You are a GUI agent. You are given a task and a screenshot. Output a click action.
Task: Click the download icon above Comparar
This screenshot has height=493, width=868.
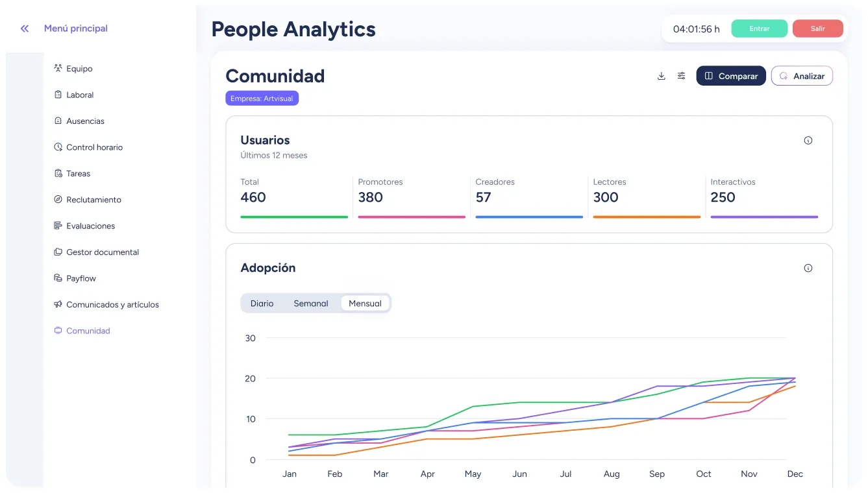[661, 76]
